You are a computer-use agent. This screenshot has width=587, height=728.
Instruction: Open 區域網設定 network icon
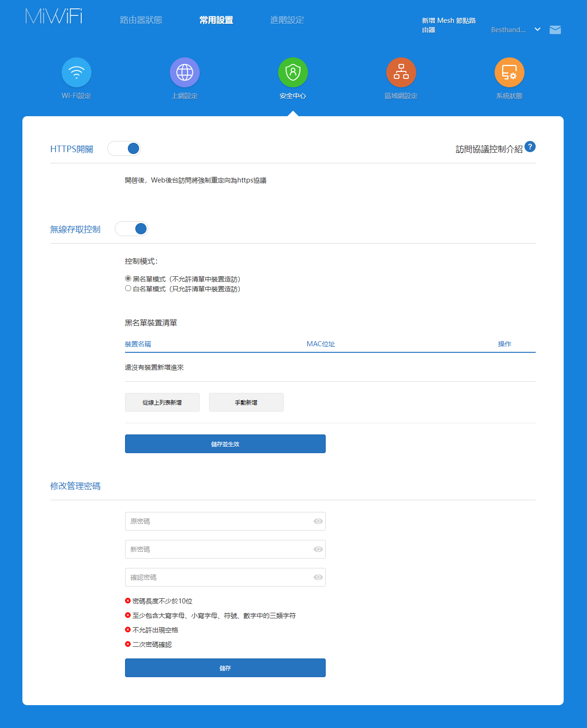point(401,72)
